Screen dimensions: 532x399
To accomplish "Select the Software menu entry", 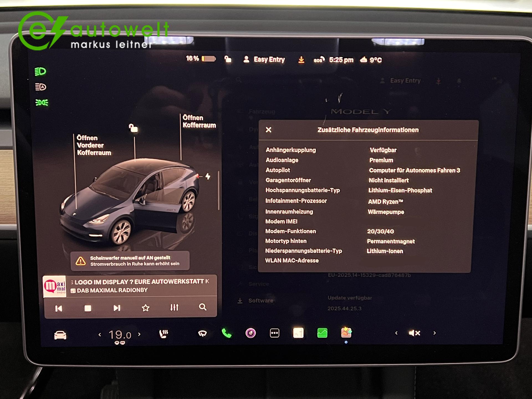I will point(260,301).
